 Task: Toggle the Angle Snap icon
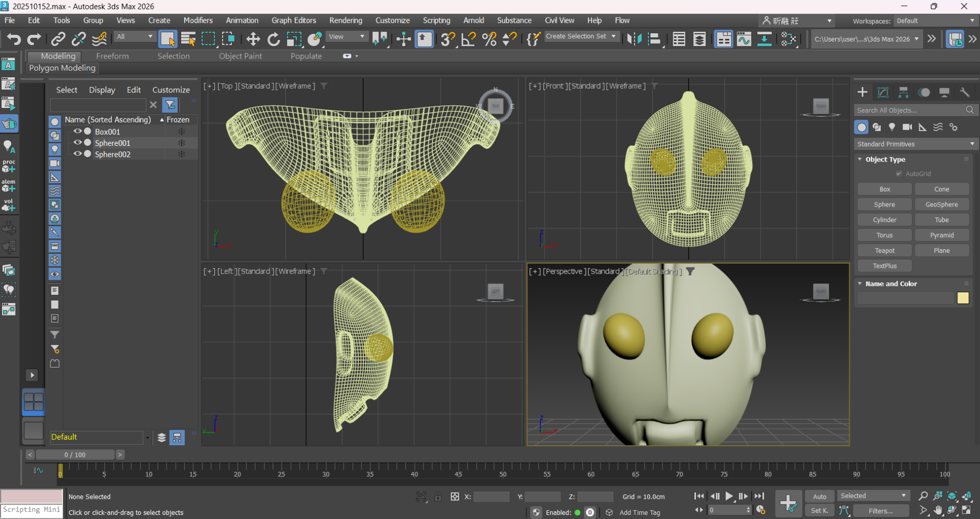click(468, 39)
